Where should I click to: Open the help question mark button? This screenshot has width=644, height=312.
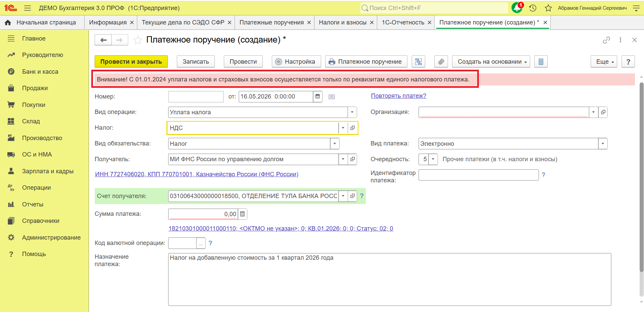pyautogui.click(x=628, y=62)
